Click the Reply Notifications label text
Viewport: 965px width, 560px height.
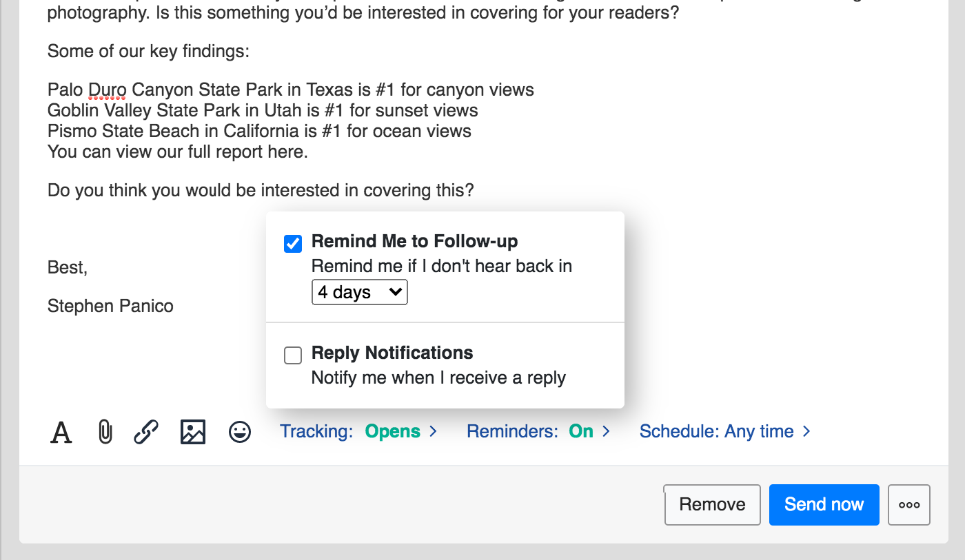click(x=392, y=353)
